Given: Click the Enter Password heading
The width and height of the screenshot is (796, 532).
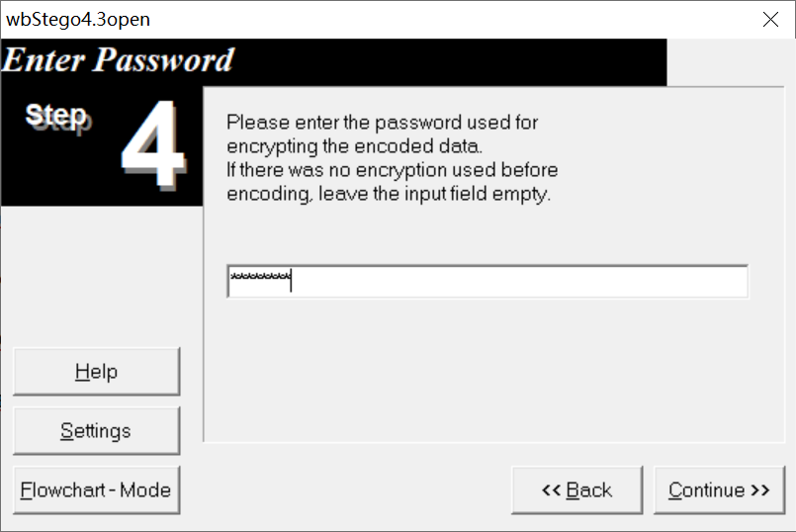Looking at the screenshot, I should point(118,60).
